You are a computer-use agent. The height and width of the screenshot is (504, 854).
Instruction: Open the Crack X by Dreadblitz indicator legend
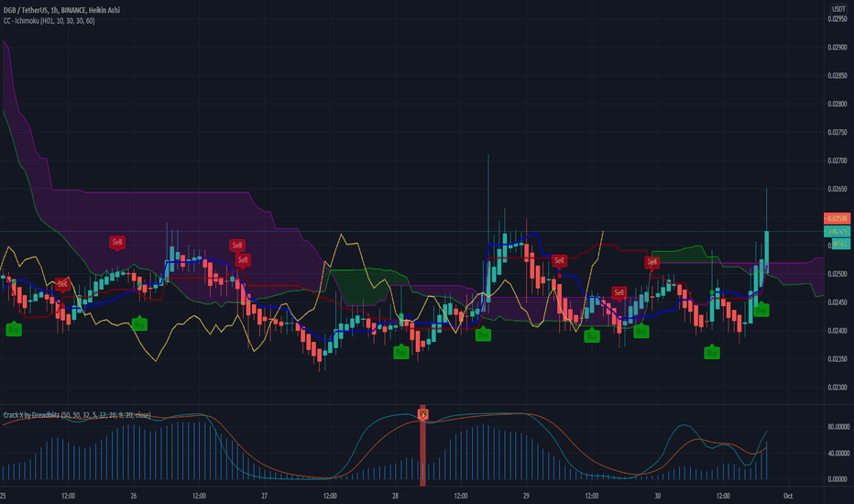point(77,415)
